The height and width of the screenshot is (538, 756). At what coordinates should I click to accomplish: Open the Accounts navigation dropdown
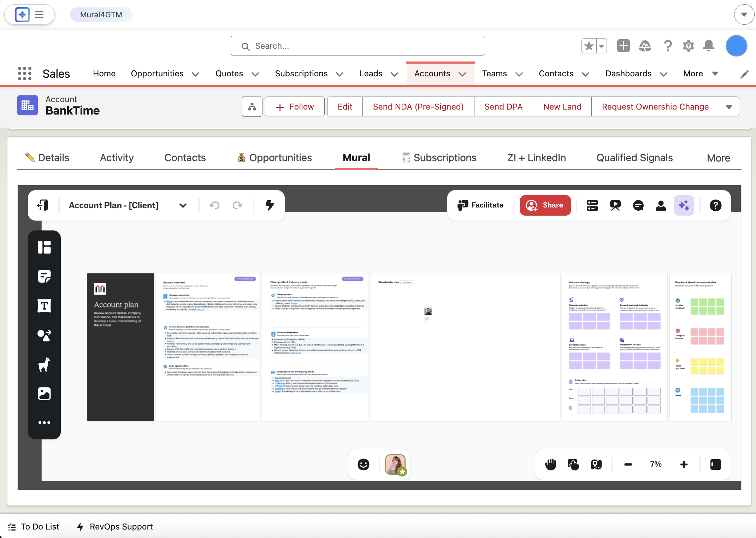point(463,74)
